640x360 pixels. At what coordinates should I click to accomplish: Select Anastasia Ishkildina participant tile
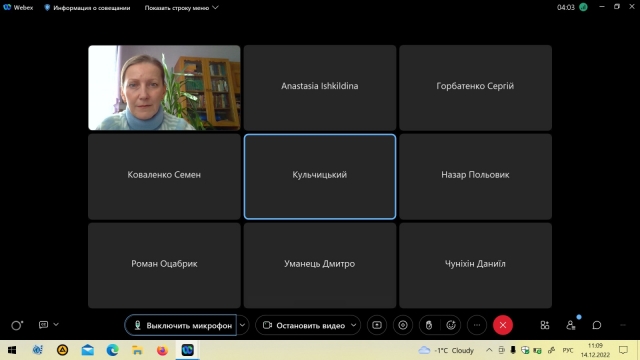tap(320, 88)
